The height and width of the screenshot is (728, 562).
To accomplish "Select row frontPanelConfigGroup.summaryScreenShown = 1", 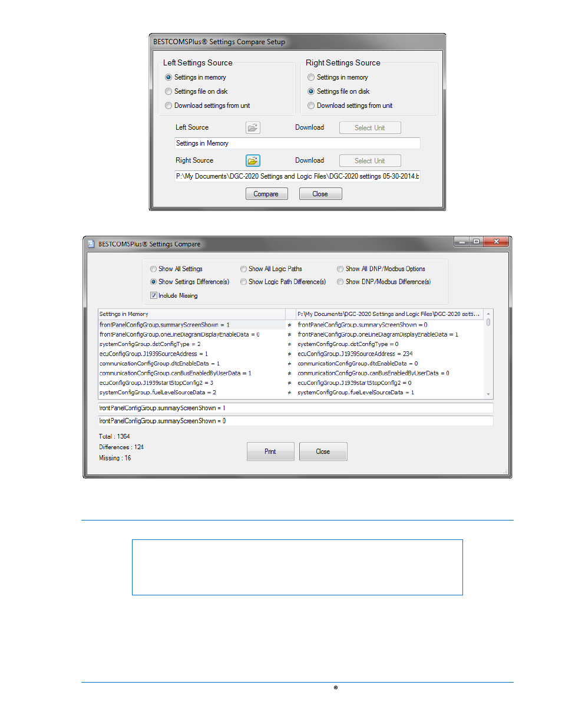I will [x=191, y=325].
